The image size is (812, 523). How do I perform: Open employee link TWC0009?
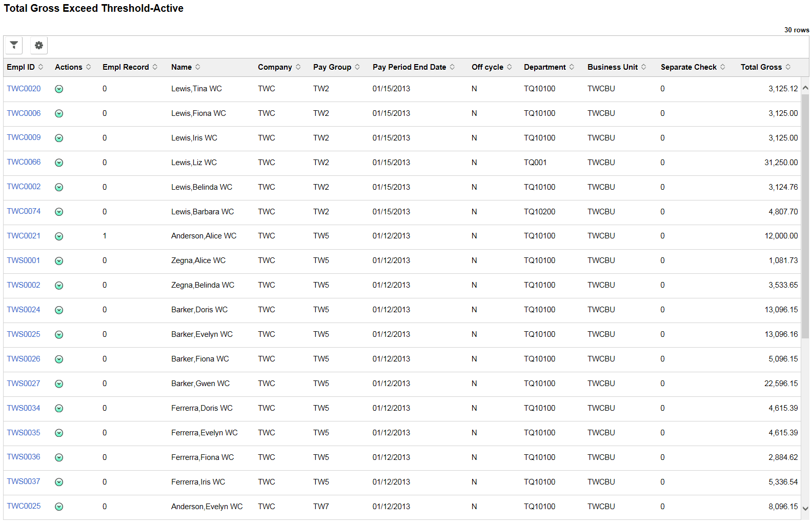[x=24, y=137]
